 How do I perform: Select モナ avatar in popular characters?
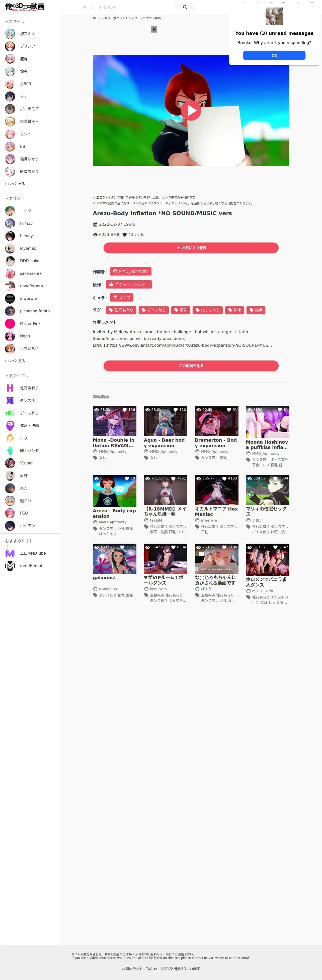[x=10, y=97]
